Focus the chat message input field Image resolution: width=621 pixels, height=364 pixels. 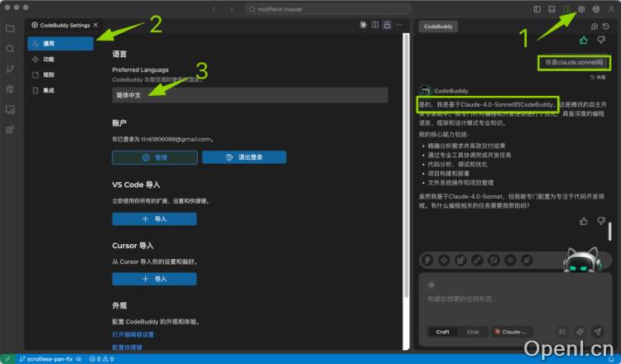(x=515, y=299)
